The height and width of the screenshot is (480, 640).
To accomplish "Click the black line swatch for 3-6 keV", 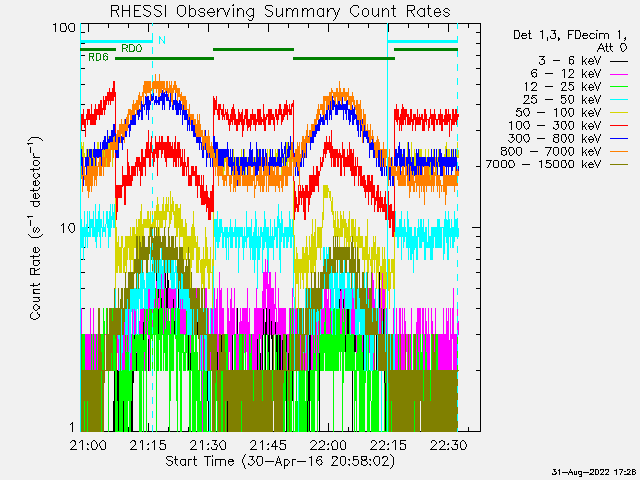I will pos(619,62).
